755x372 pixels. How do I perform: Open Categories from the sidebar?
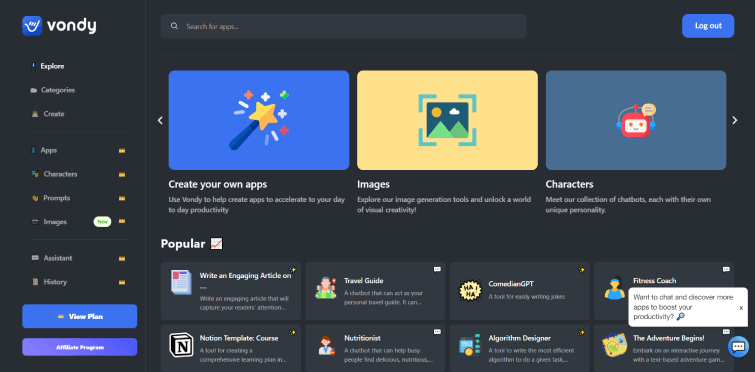58,90
